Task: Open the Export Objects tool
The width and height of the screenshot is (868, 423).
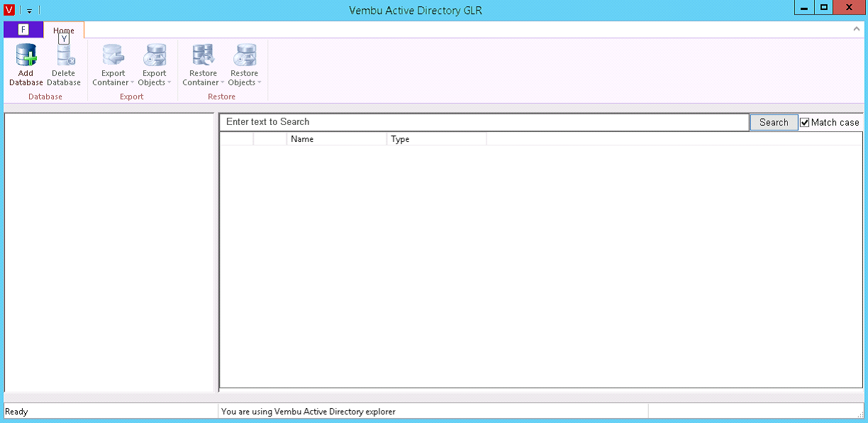Action: click(154, 65)
